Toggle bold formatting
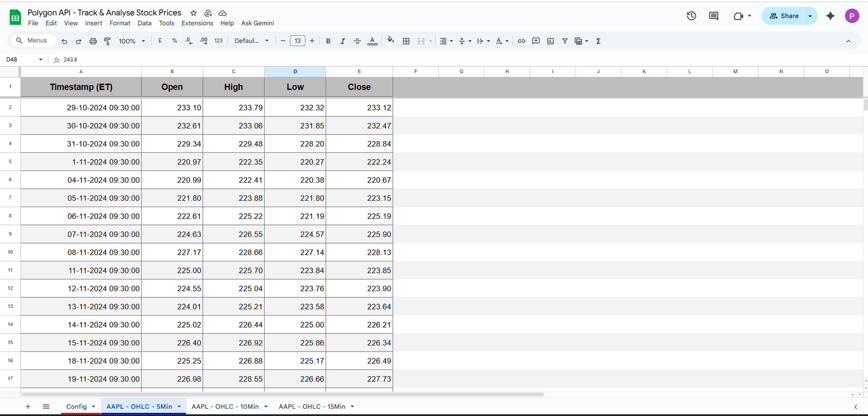The image size is (868, 416). point(328,41)
